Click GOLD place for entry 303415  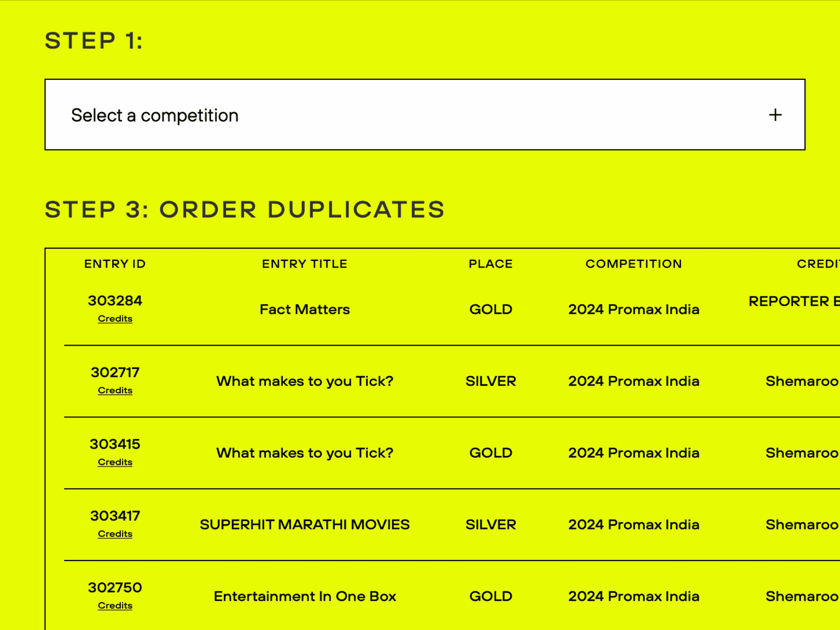[491, 453]
